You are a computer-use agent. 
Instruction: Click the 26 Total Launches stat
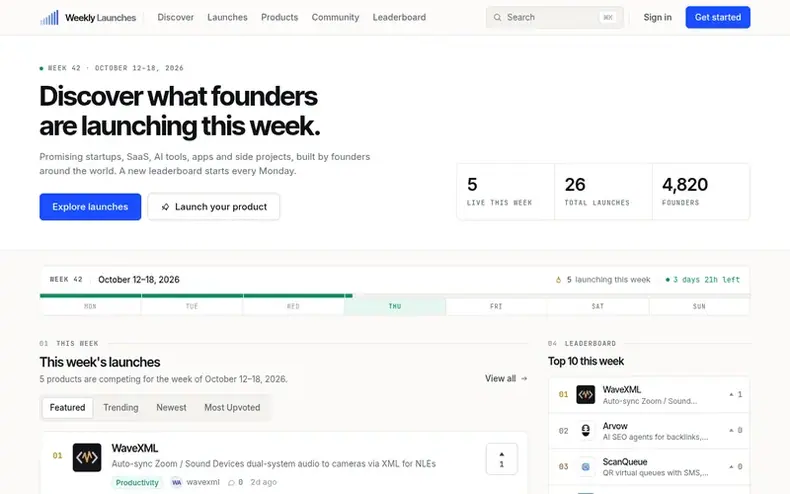(x=603, y=192)
